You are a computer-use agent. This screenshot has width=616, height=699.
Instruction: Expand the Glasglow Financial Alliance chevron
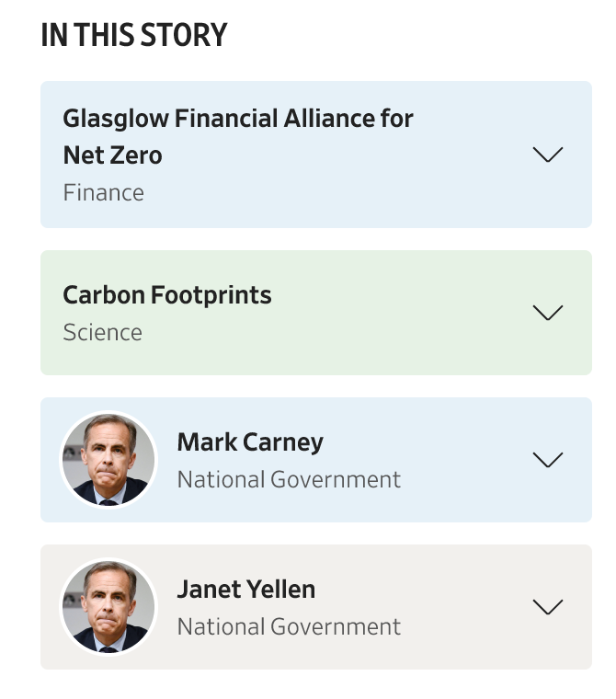[x=548, y=155]
